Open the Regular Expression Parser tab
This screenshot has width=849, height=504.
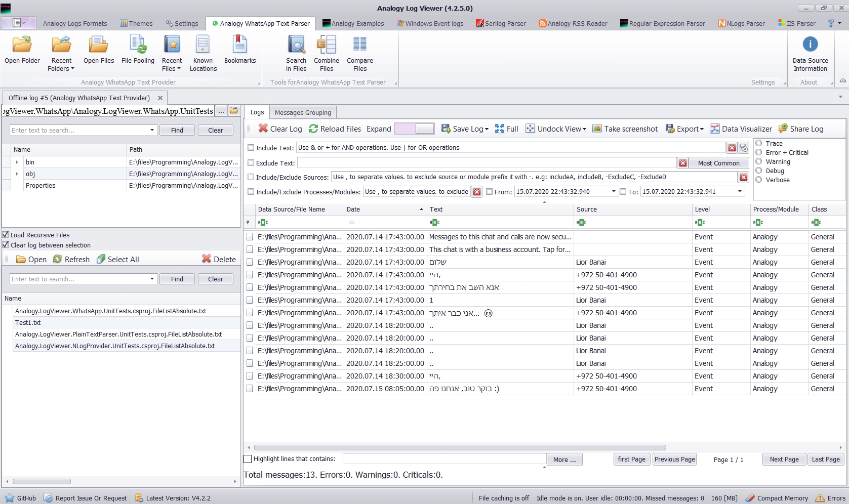pyautogui.click(x=663, y=23)
